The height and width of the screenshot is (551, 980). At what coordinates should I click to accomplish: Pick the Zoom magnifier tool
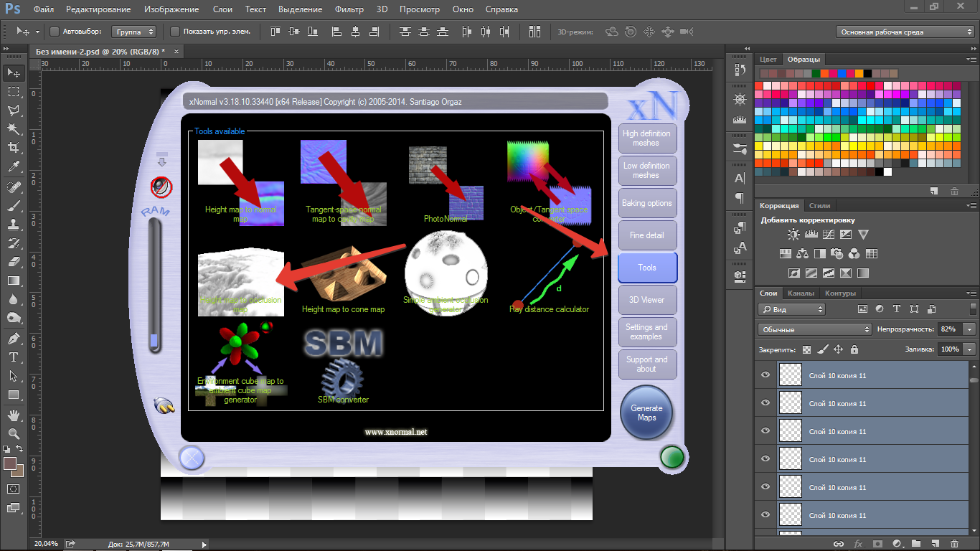tap(14, 434)
